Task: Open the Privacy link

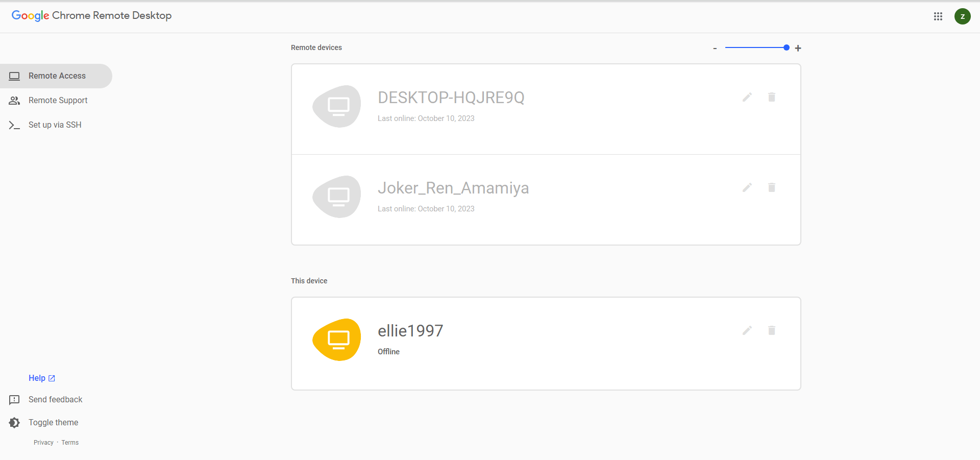Action: tap(43, 443)
